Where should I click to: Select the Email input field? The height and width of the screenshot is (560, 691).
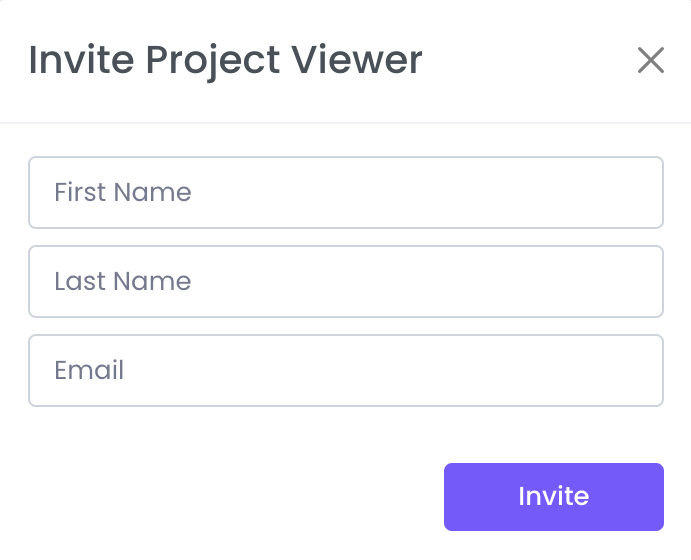[346, 370]
